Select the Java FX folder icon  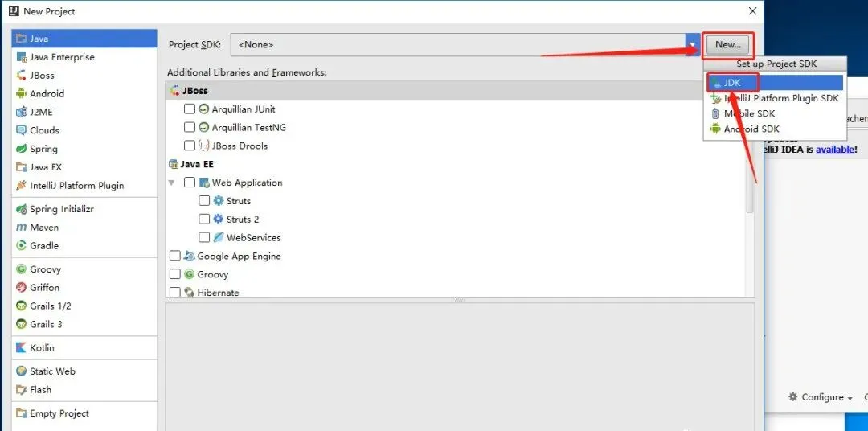(x=22, y=166)
